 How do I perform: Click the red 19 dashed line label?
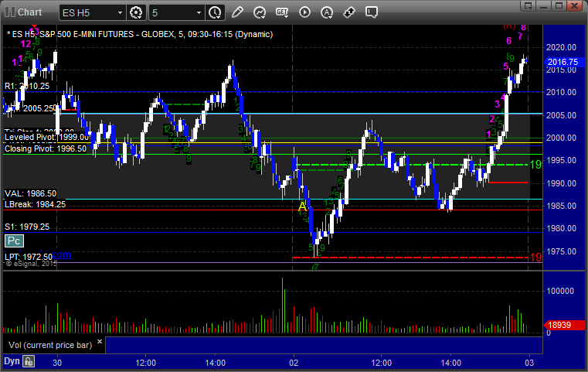pos(535,258)
